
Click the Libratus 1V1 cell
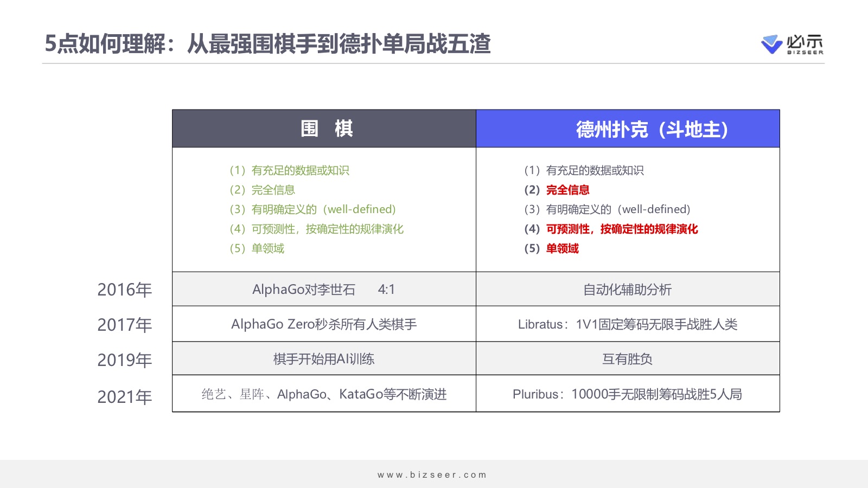click(628, 325)
